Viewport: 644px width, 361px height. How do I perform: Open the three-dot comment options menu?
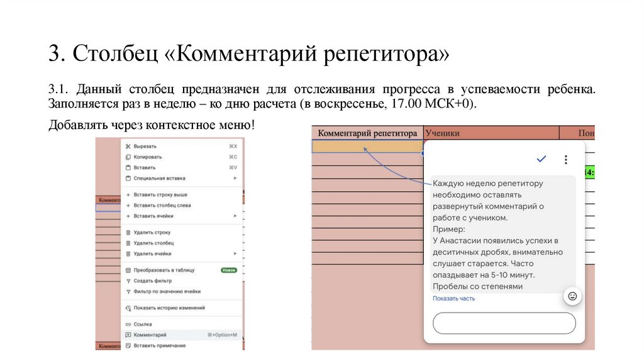566,160
